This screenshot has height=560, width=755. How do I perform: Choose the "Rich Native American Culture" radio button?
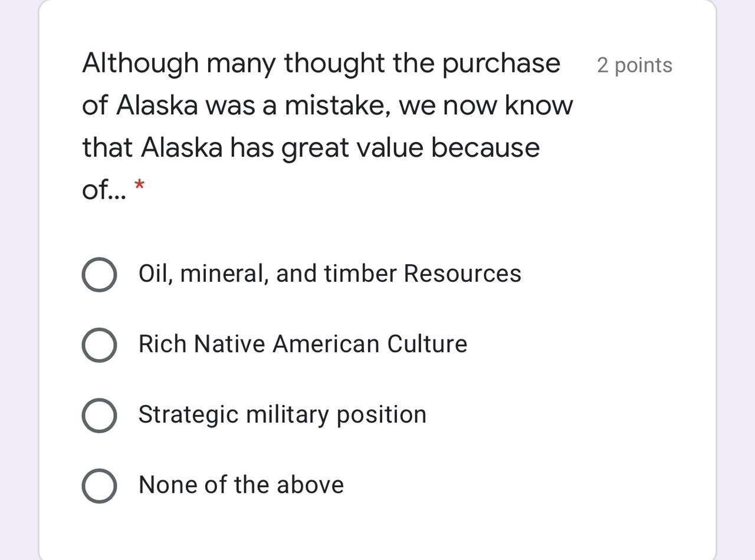pos(99,345)
